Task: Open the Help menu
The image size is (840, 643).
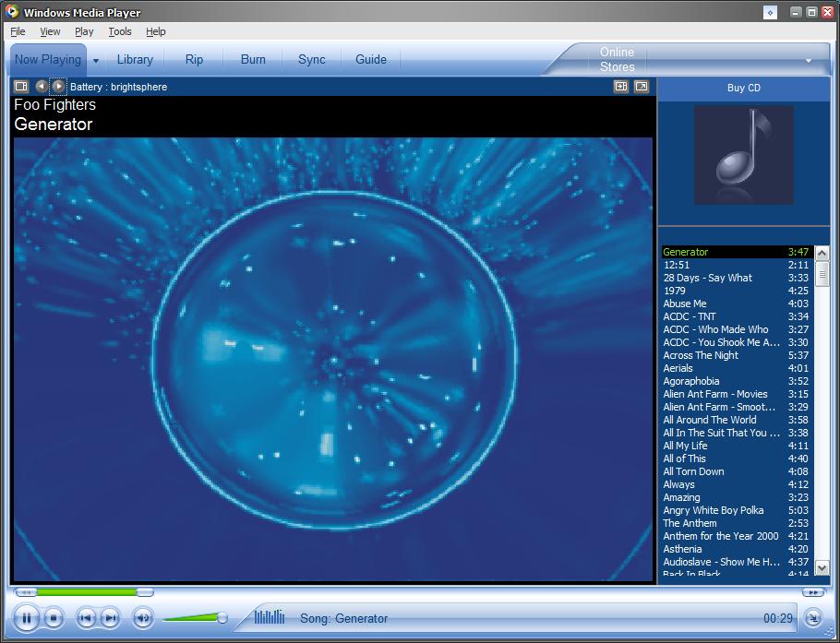Action: 156,31
